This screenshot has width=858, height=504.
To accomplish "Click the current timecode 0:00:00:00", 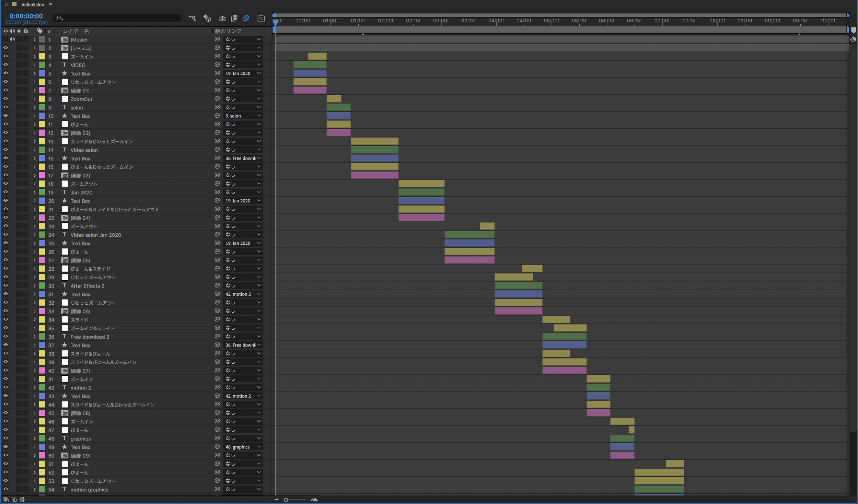I will [x=26, y=16].
